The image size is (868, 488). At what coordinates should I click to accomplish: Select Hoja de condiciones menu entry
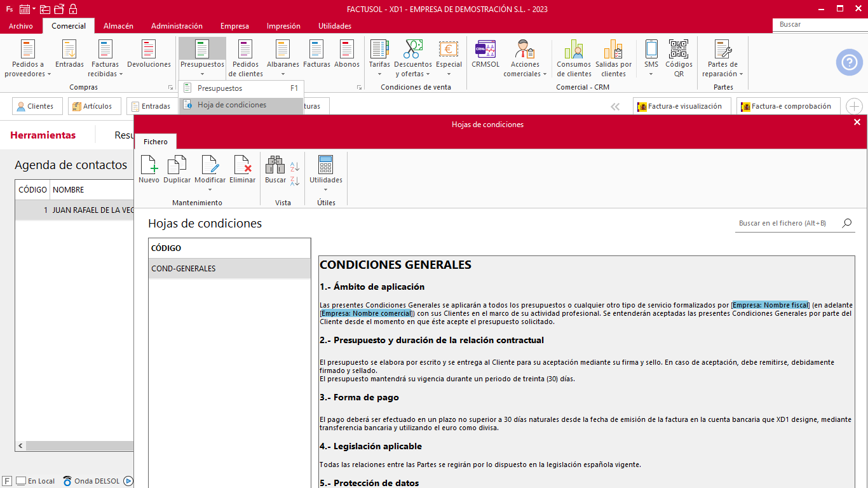(x=232, y=105)
